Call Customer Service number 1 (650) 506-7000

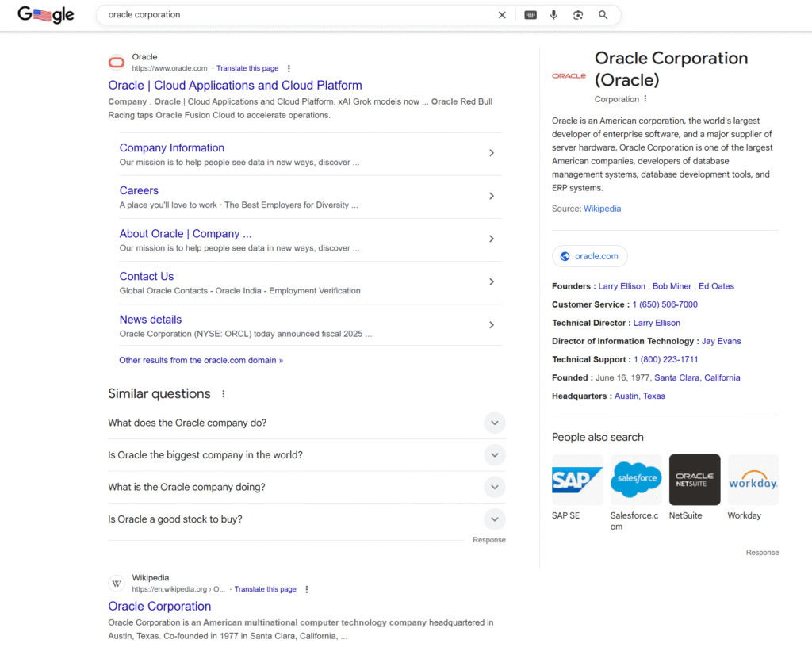point(665,304)
